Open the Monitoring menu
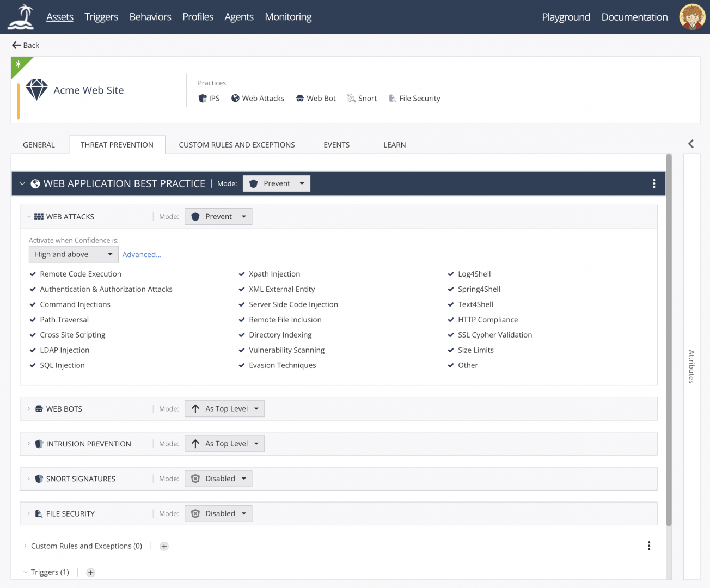This screenshot has width=710, height=588. 288,17
